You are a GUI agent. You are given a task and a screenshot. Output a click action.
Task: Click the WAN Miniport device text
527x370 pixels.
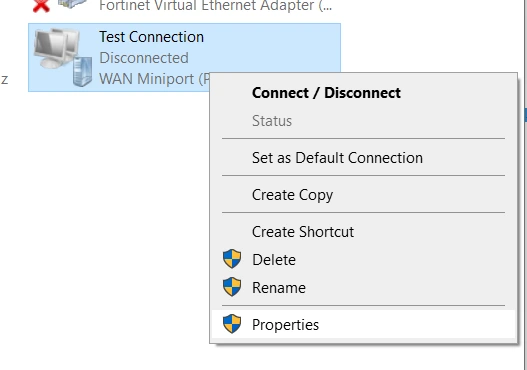pos(154,79)
